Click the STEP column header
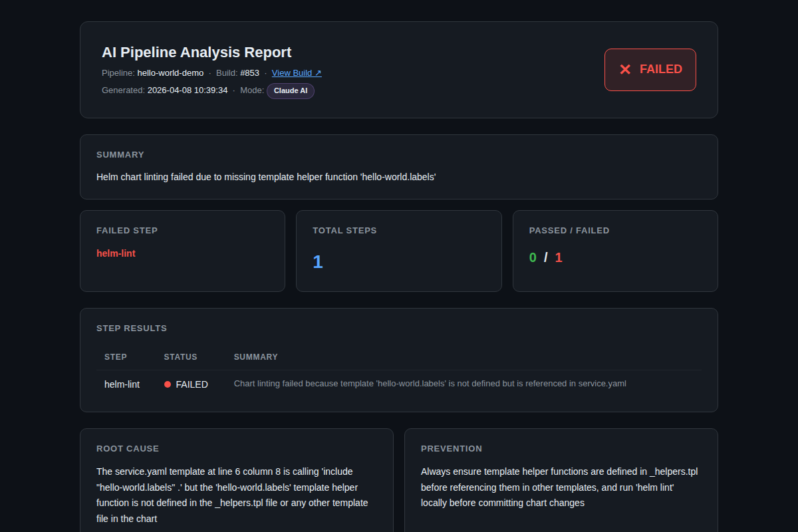The height and width of the screenshot is (532, 798). [116, 357]
